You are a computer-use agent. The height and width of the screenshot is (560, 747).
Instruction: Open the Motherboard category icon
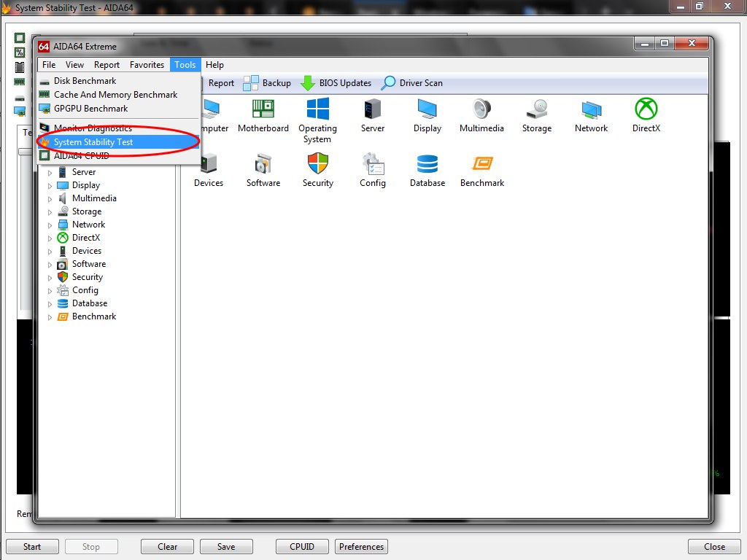[263, 116]
